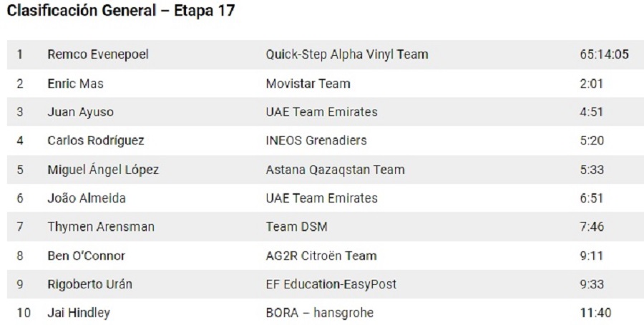Click the leader time 65:14:05

(604, 54)
